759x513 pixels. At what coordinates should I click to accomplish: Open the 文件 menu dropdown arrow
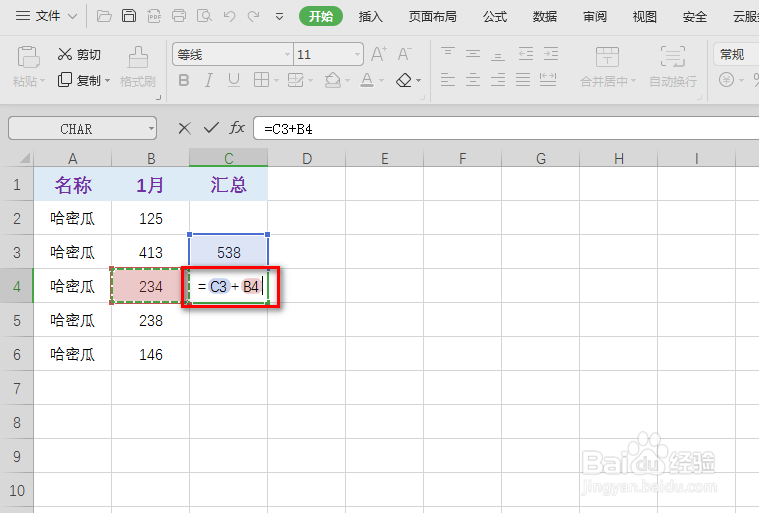[72, 16]
